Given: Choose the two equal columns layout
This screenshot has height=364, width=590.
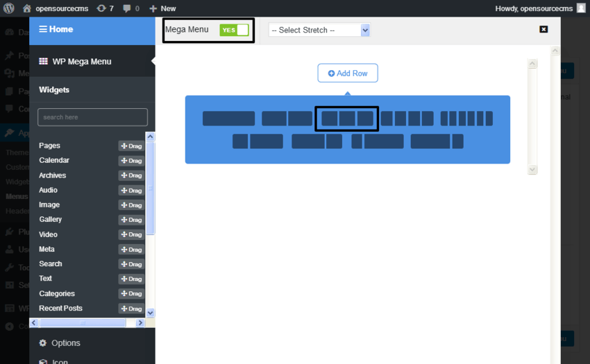Looking at the screenshot, I should click(287, 119).
